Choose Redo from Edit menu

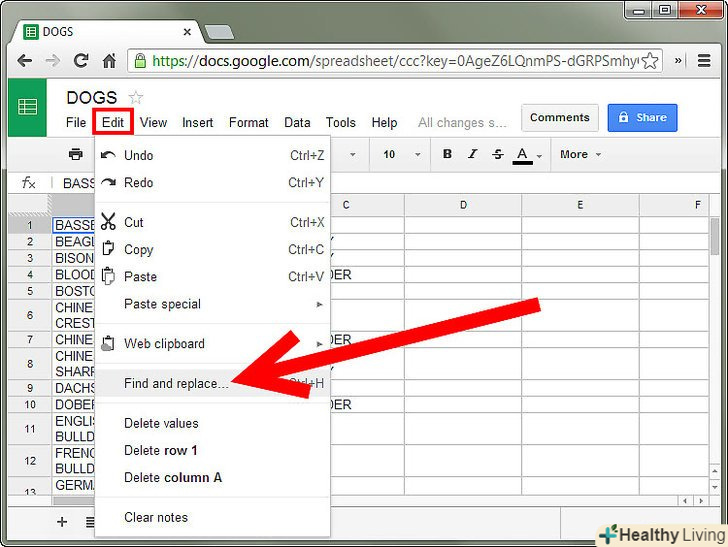212,182
